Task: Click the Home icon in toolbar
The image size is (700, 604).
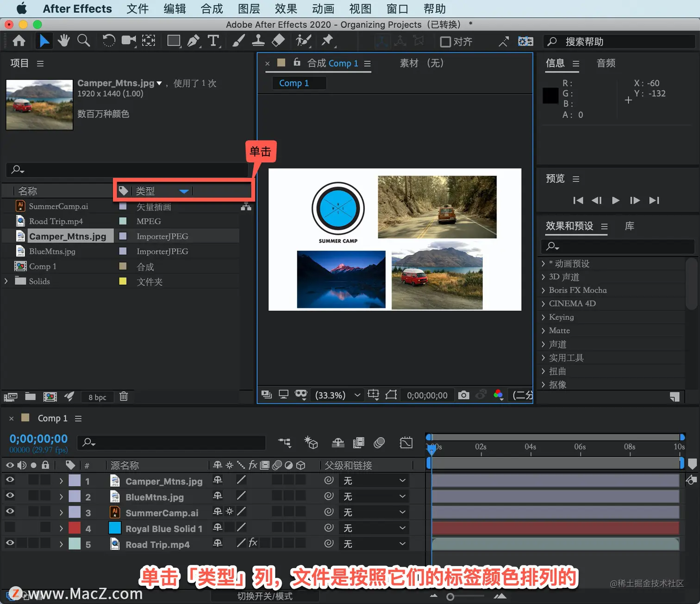Action: (x=19, y=41)
